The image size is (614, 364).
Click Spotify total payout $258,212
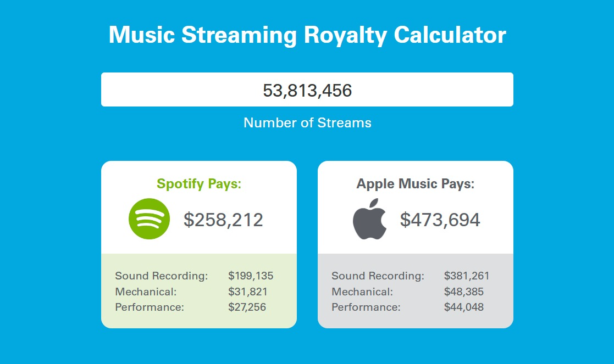[x=223, y=220]
